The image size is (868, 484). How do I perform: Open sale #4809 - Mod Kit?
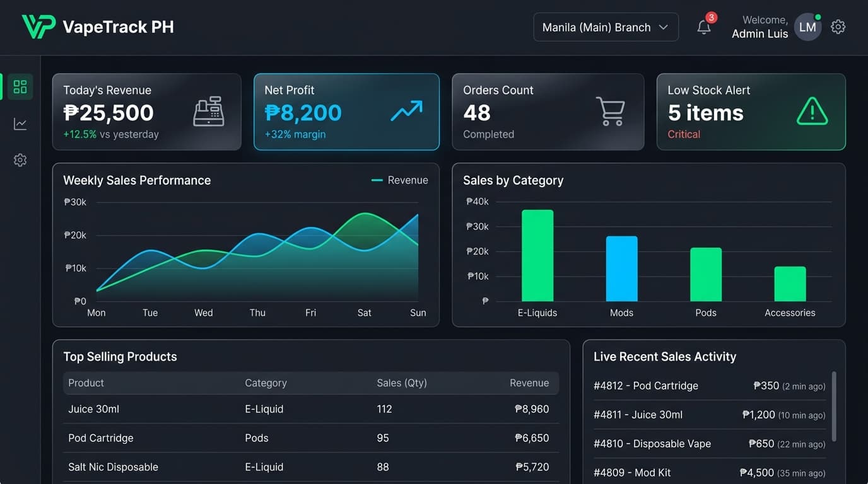click(709, 473)
